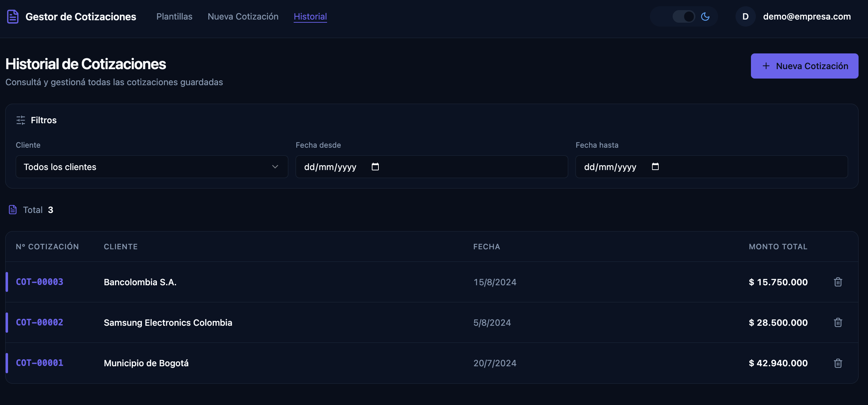The width and height of the screenshot is (868, 405).
Task: Click the date 20/7/2024
Action: pyautogui.click(x=495, y=363)
